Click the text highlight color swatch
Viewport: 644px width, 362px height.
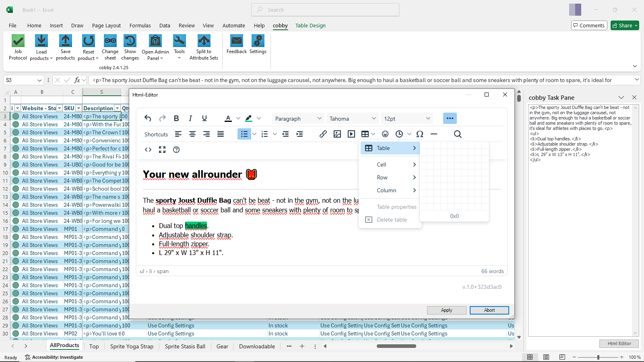[x=249, y=118]
